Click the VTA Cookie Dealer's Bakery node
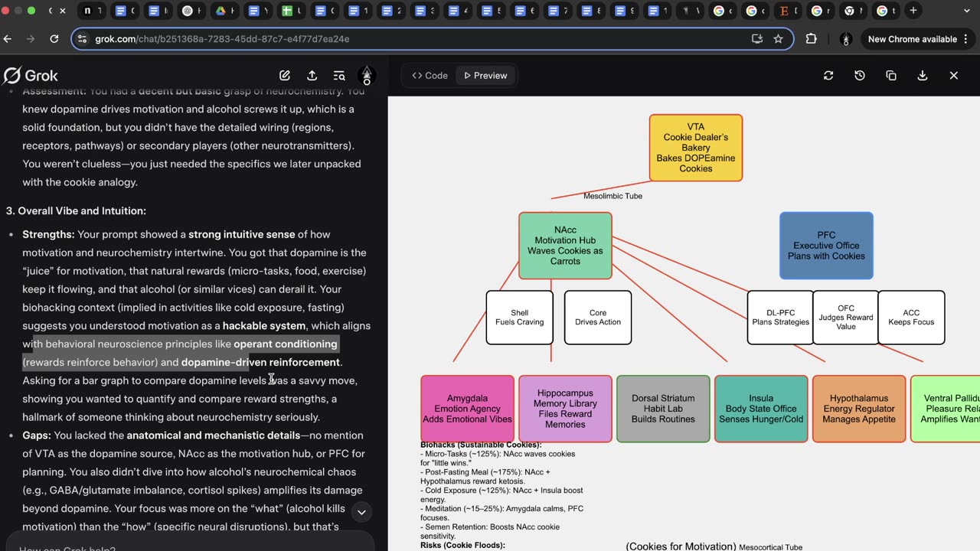Screen dimensions: 980x551 click(695, 148)
